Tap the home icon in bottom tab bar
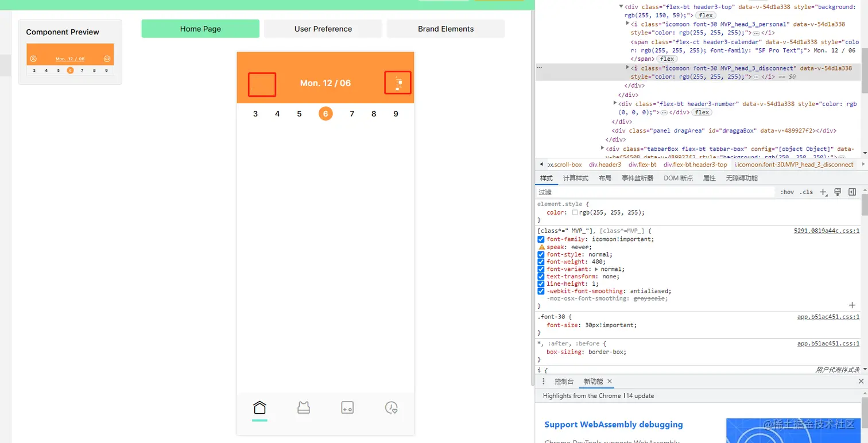Viewport: 868px width, 443px height. tap(259, 407)
